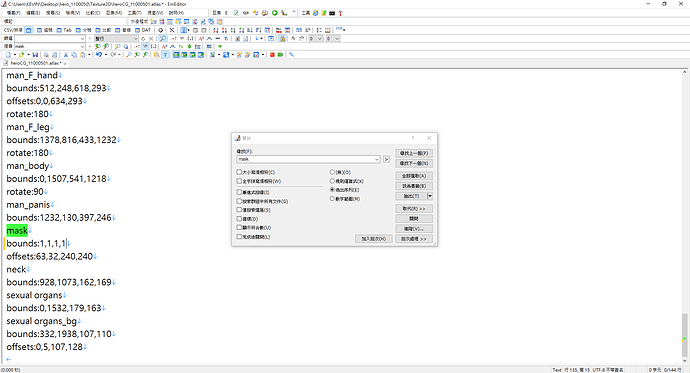This screenshot has width=690, height=373.
Task: Click the green Run Macro icon in bottom toolbar
Action: click(x=280, y=55)
